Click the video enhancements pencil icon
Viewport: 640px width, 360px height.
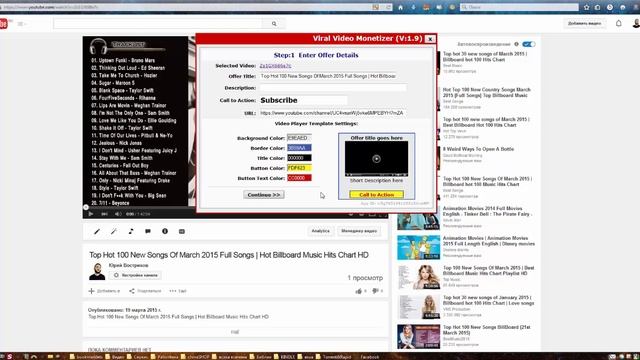[x=97, y=231]
